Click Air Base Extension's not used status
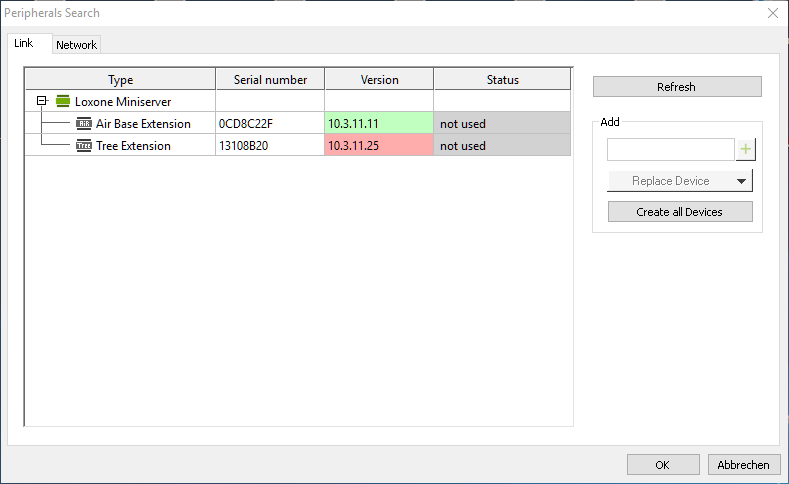Image resolution: width=789 pixels, height=484 pixels. [x=502, y=123]
